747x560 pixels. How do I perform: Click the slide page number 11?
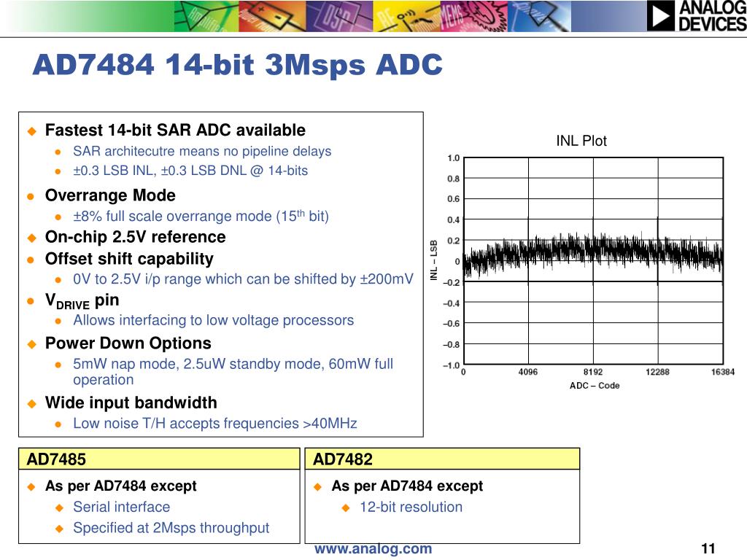(708, 548)
